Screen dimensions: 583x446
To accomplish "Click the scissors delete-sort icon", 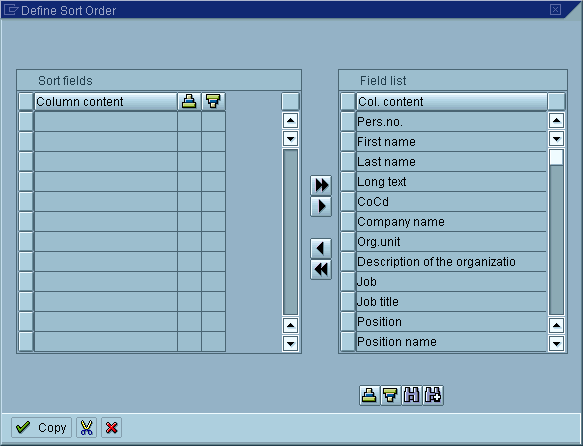I will tap(86, 427).
